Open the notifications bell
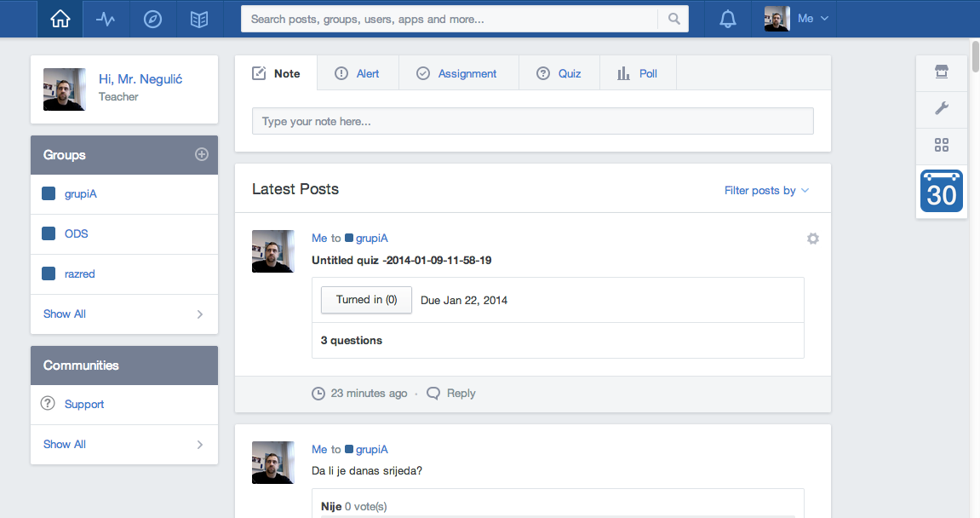 pyautogui.click(x=727, y=19)
